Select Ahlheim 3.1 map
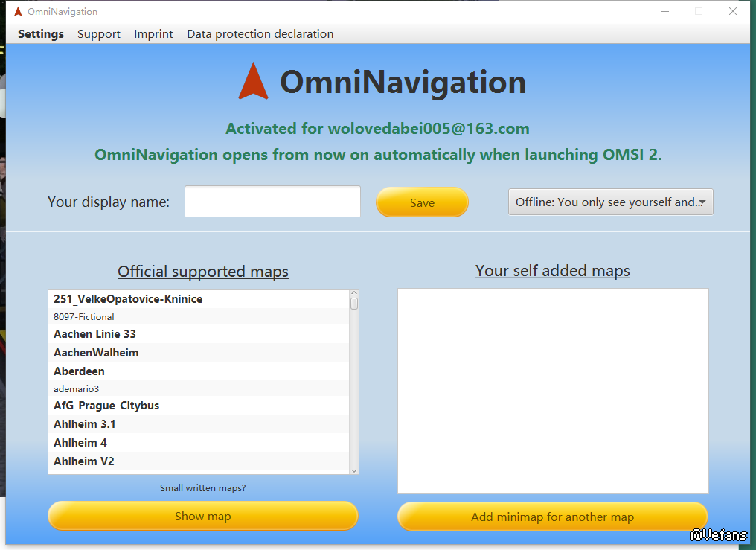This screenshot has width=756, height=550. coord(198,424)
